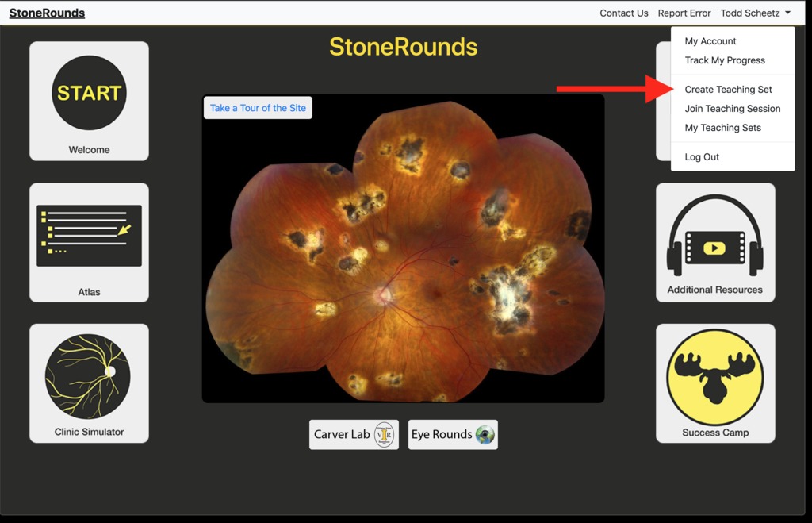Select My Account from user menu
Viewport: 812px width, 523px height.
(710, 41)
